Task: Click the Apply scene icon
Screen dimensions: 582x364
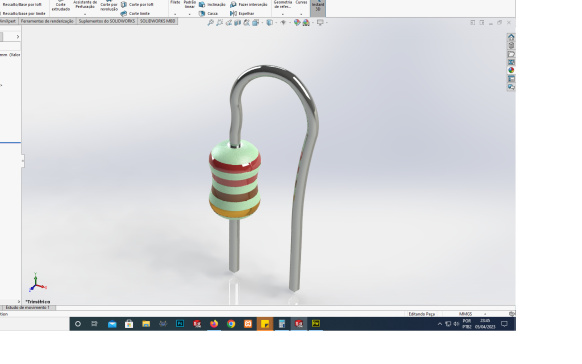Action: pos(306,23)
